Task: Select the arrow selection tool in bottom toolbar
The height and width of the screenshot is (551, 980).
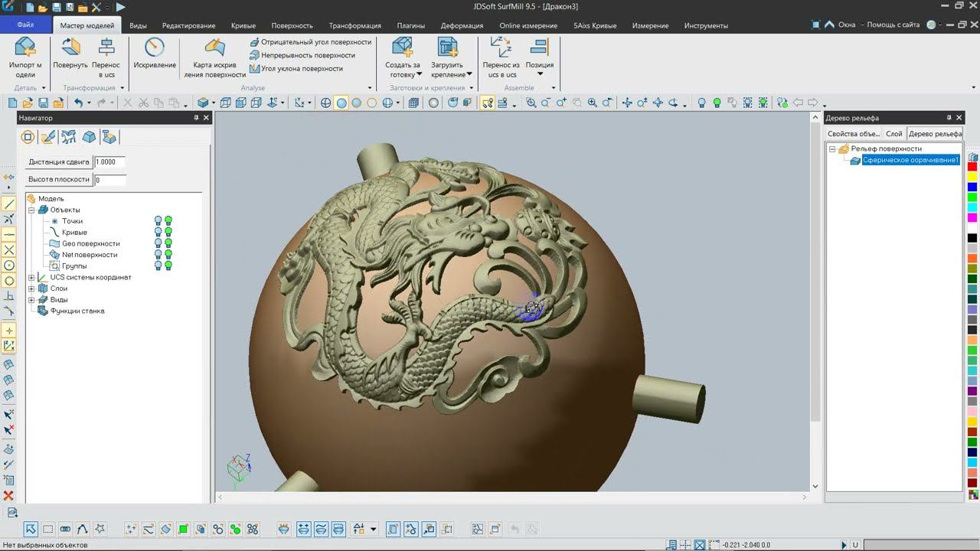Action: coord(31,529)
